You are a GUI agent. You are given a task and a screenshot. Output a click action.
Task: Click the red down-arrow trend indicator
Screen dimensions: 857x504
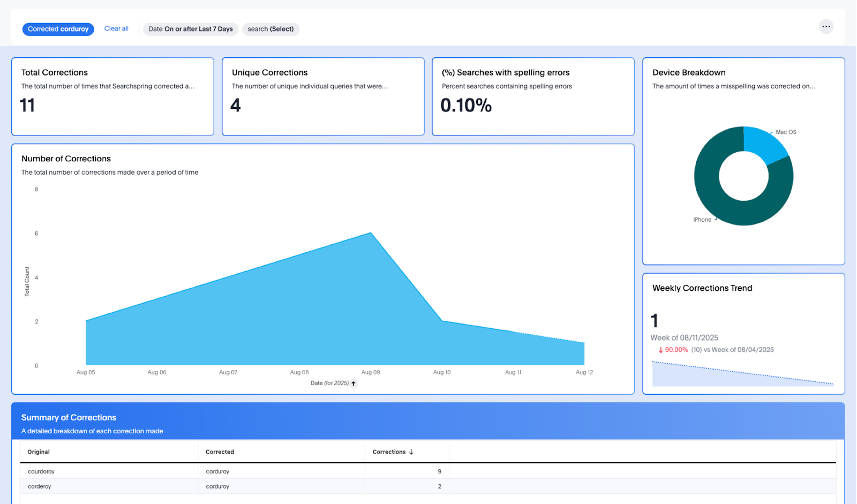(x=660, y=350)
